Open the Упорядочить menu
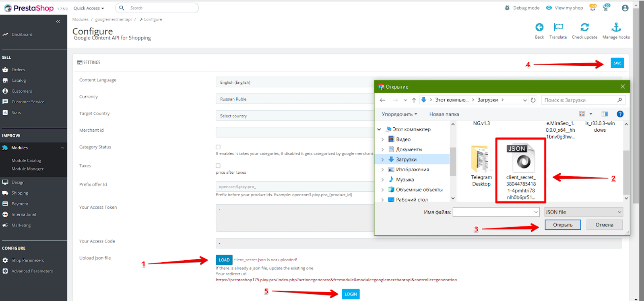644x301 pixels. point(399,114)
